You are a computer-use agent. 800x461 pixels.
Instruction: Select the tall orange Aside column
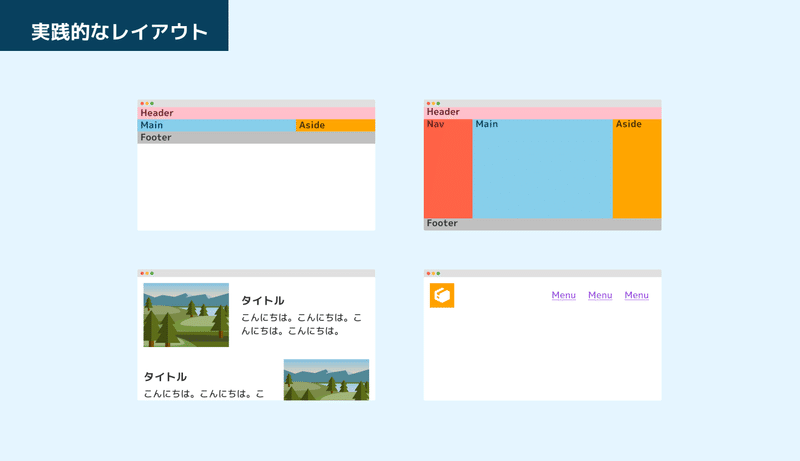(x=637, y=169)
